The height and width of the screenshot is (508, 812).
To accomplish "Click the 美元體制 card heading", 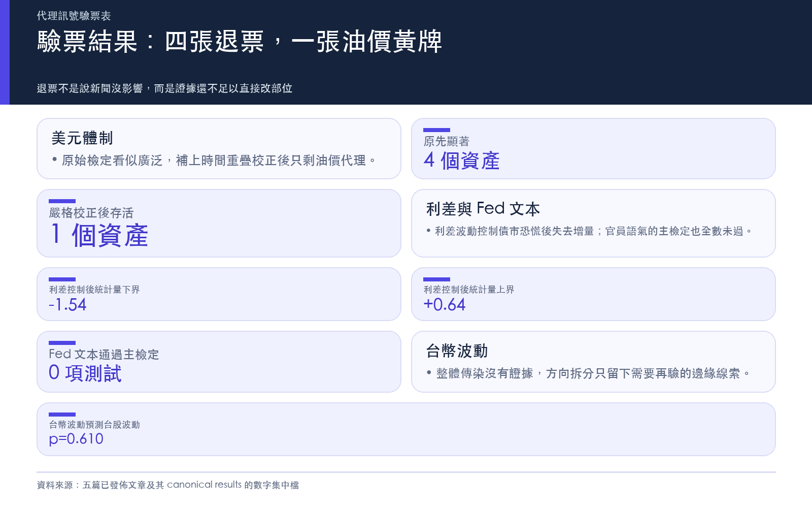I will tap(82, 138).
